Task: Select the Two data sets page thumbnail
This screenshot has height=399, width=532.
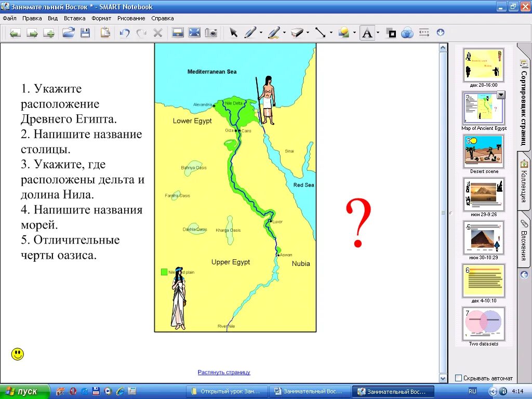Action: click(484, 324)
